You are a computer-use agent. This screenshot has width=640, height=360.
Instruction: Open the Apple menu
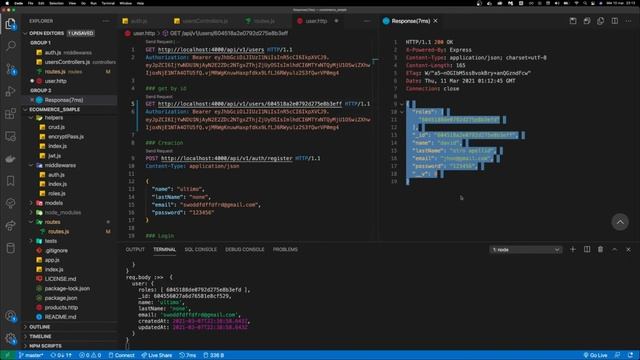click(x=7, y=3)
